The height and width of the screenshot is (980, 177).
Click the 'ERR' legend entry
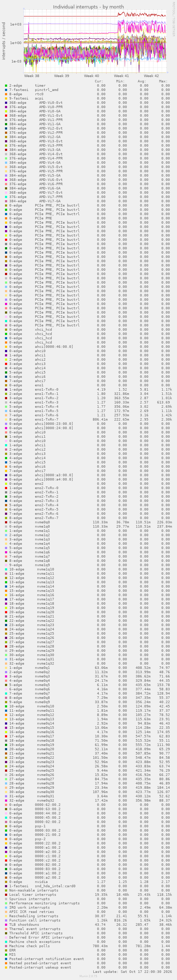tap(12, 950)
